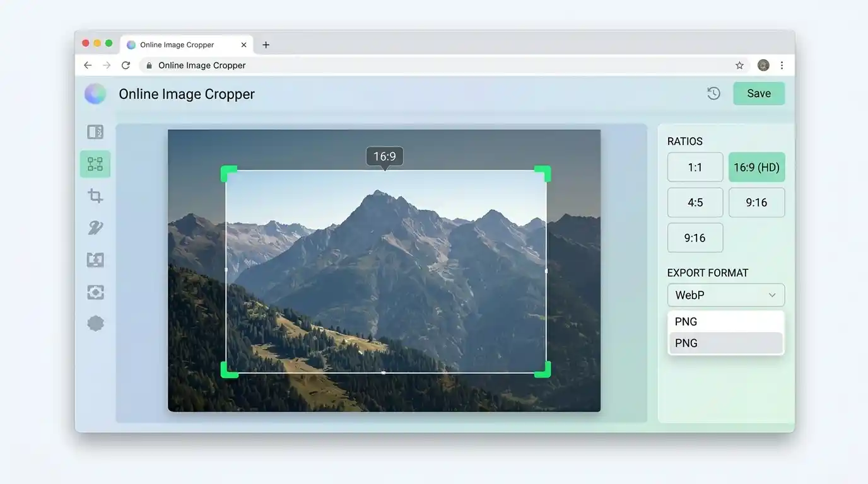Pick the highlighted PNG option in list
The image size is (868, 484).
pyautogui.click(x=726, y=343)
